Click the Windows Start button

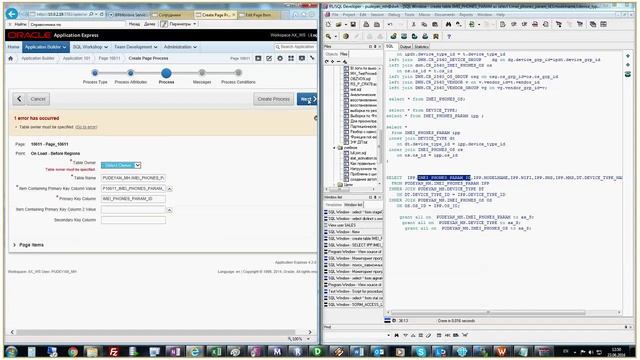pos(11,351)
